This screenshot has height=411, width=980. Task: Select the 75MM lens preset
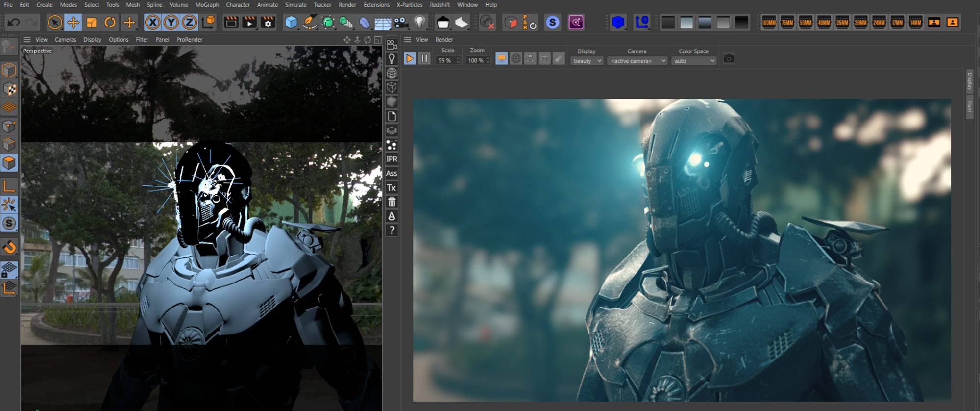pyautogui.click(x=787, y=22)
